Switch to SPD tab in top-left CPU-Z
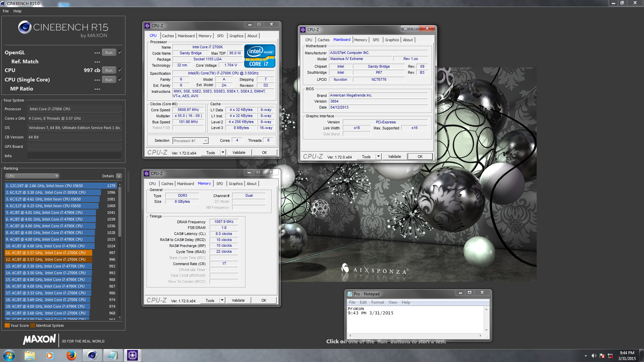Screen dimensions: 644x362 [220, 36]
